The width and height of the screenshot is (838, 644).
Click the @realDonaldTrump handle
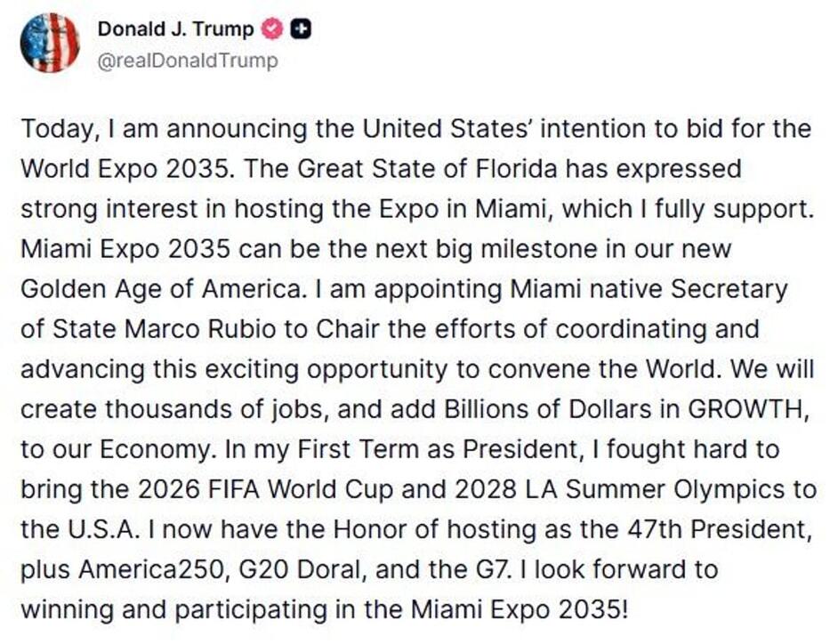[x=187, y=60]
